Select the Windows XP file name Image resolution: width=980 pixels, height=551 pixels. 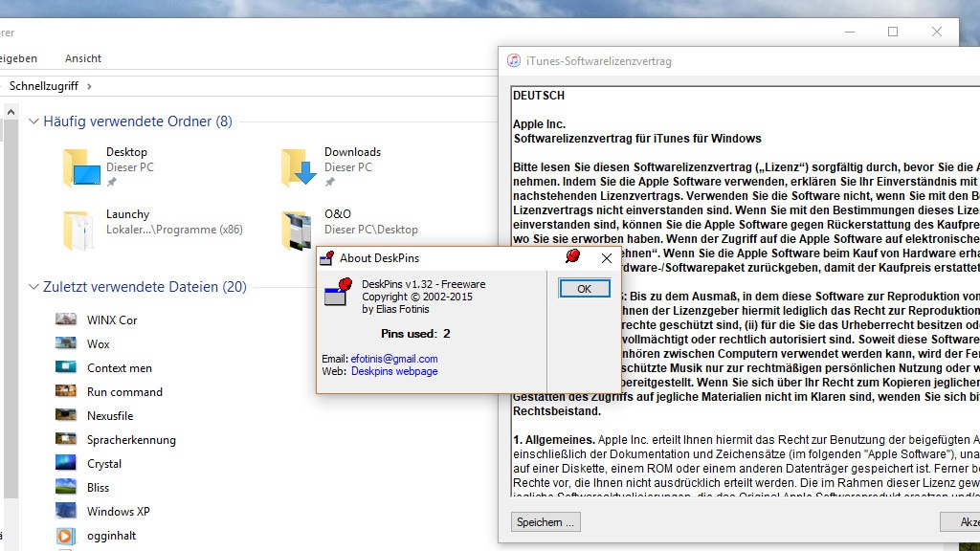click(119, 511)
